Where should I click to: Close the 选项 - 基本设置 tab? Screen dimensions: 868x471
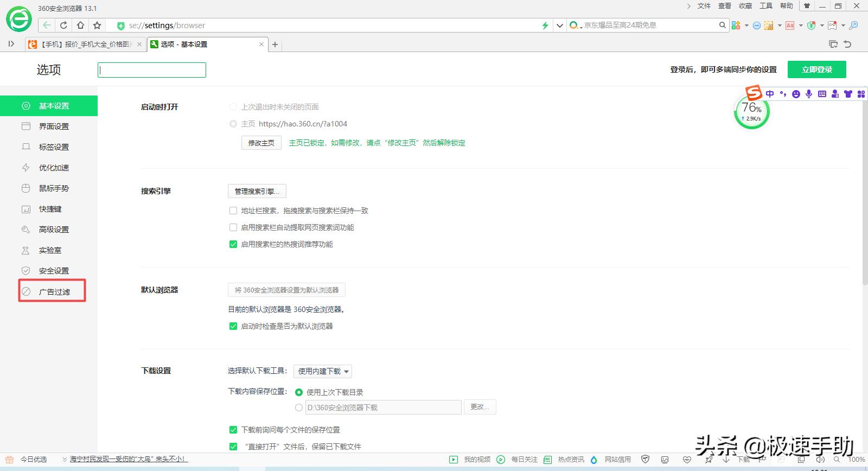click(261, 44)
